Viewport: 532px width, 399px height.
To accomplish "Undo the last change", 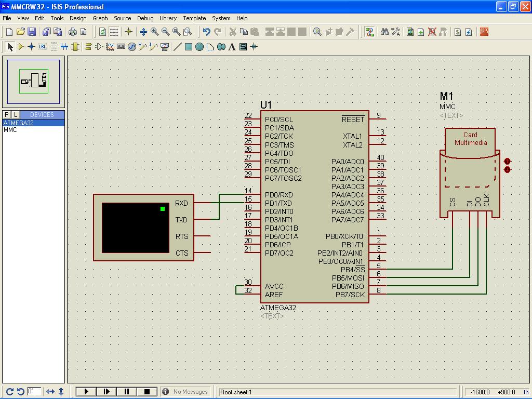I will point(206,32).
